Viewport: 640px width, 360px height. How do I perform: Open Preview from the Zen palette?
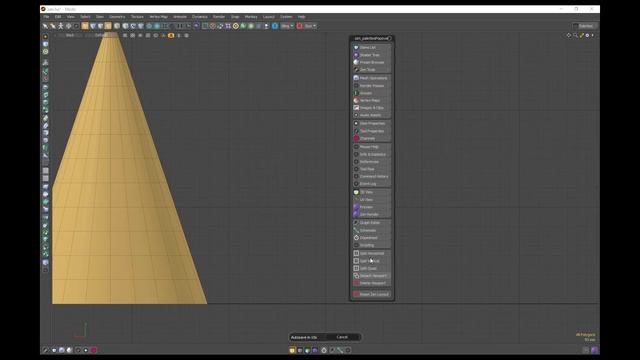[x=371, y=207]
